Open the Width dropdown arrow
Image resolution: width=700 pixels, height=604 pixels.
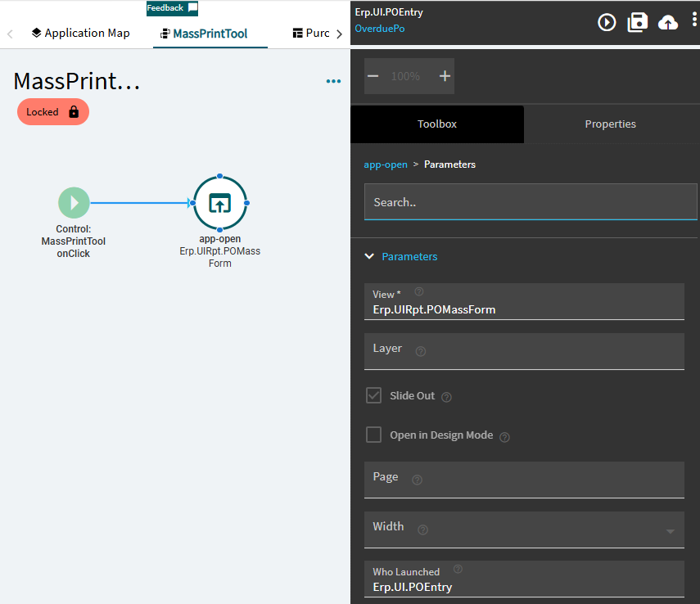[x=670, y=531]
